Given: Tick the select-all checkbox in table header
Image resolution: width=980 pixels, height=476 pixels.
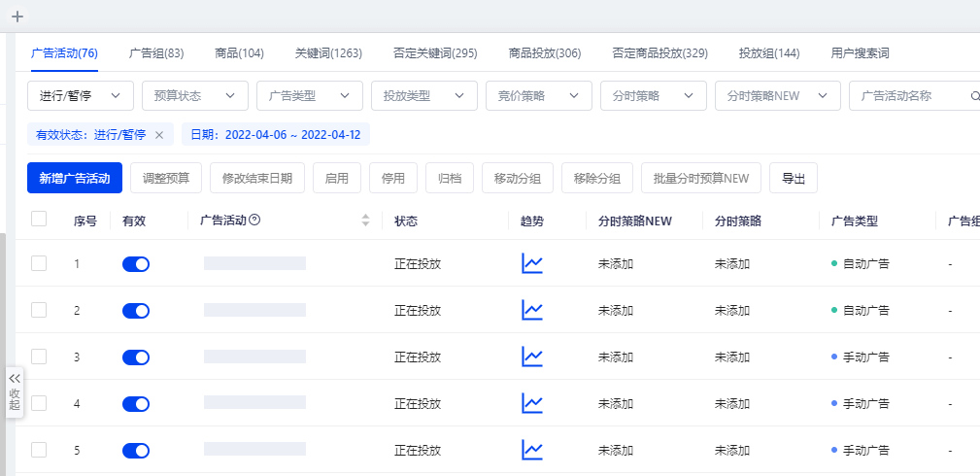Looking at the screenshot, I should point(39,220).
